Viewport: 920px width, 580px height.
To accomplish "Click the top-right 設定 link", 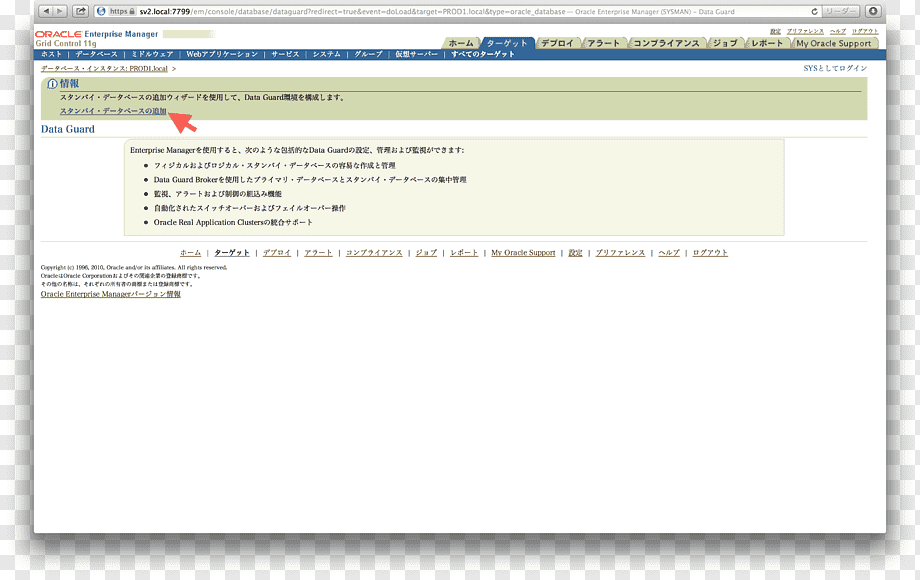I will [775, 31].
